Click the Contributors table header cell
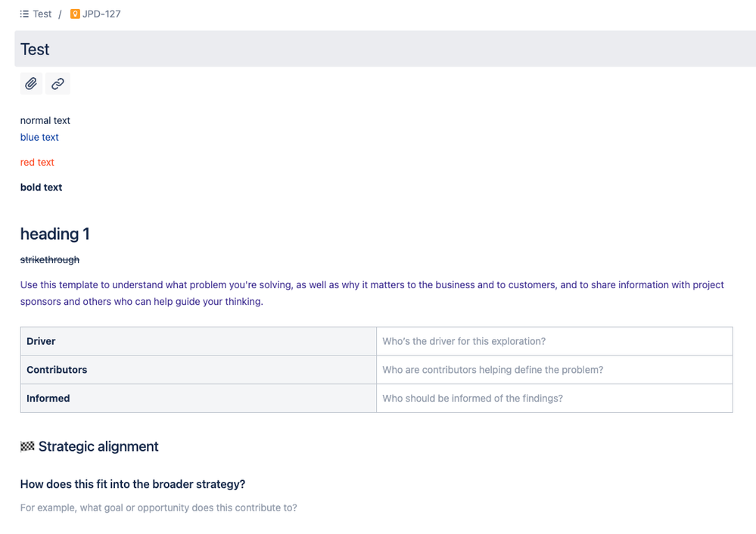This screenshot has width=756, height=534. 198,370
